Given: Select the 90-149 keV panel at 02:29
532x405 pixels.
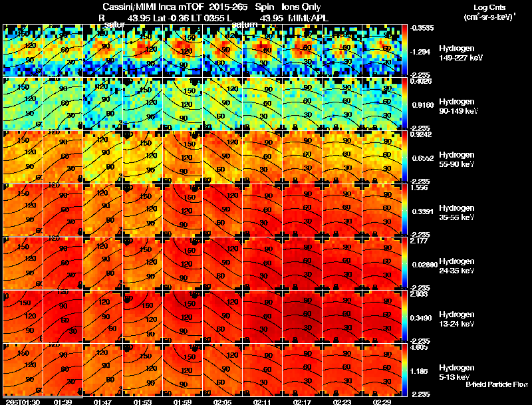Looking at the screenshot, I should pos(382,104).
